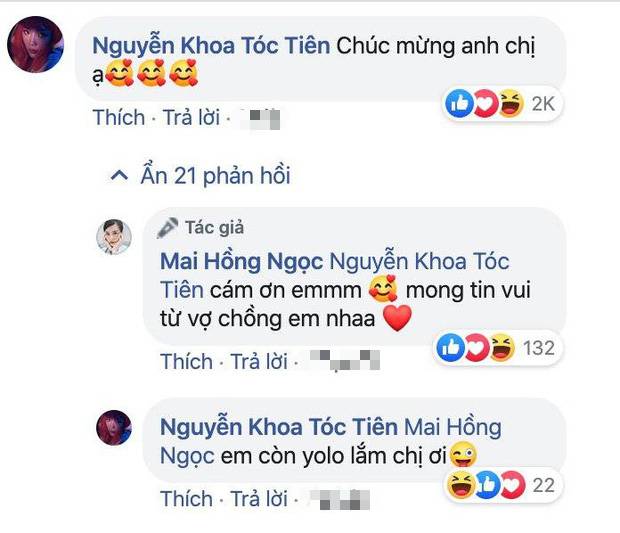Viewport: 620px width, 533px height.
Task: Collapse the 21 replies thread
Action: tap(200, 177)
